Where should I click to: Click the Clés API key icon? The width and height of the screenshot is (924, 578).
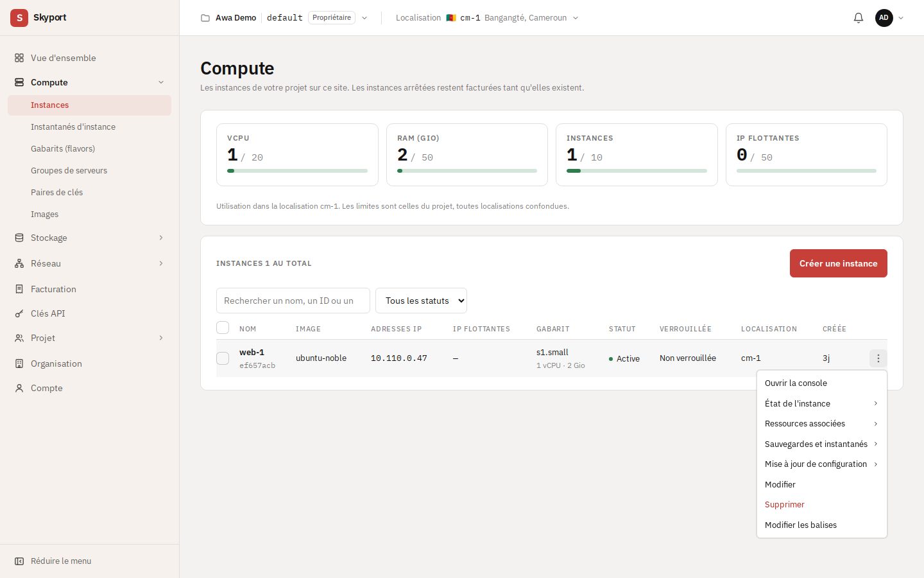pyautogui.click(x=19, y=313)
